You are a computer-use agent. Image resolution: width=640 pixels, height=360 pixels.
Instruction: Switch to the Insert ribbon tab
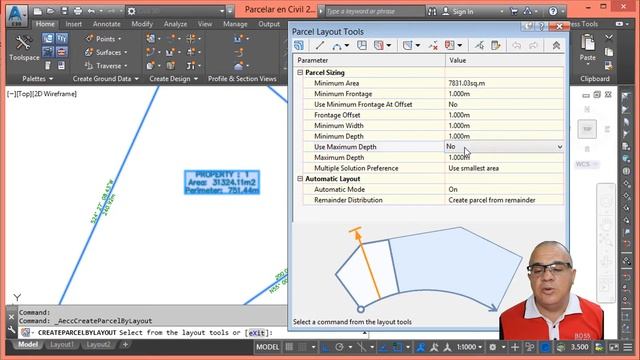73,24
